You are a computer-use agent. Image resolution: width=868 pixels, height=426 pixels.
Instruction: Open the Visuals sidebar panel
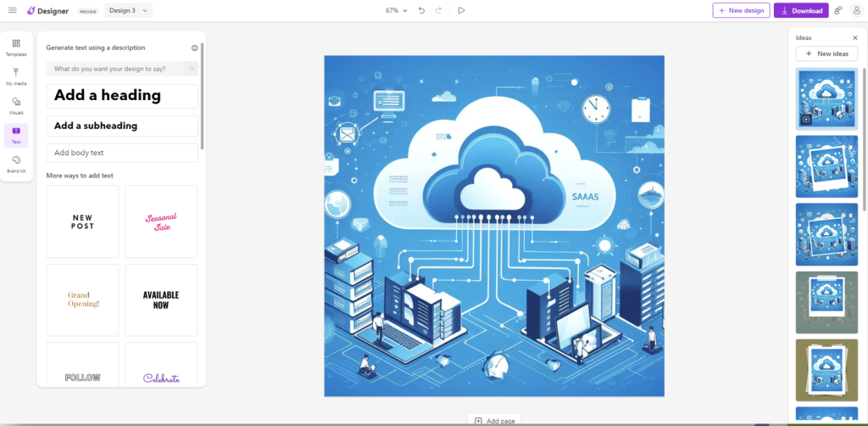pos(16,105)
